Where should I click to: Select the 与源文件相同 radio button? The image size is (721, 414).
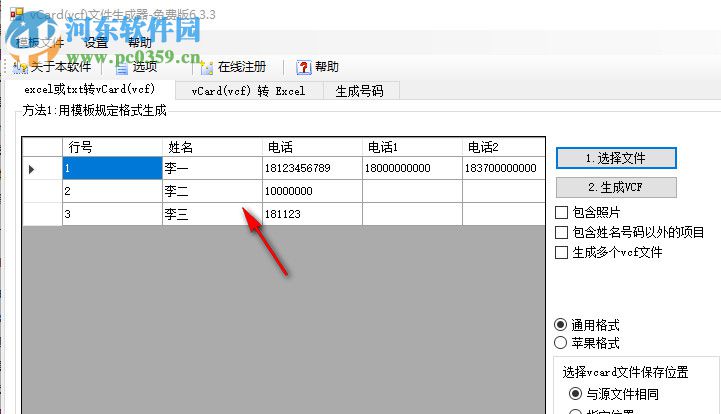[x=575, y=394]
